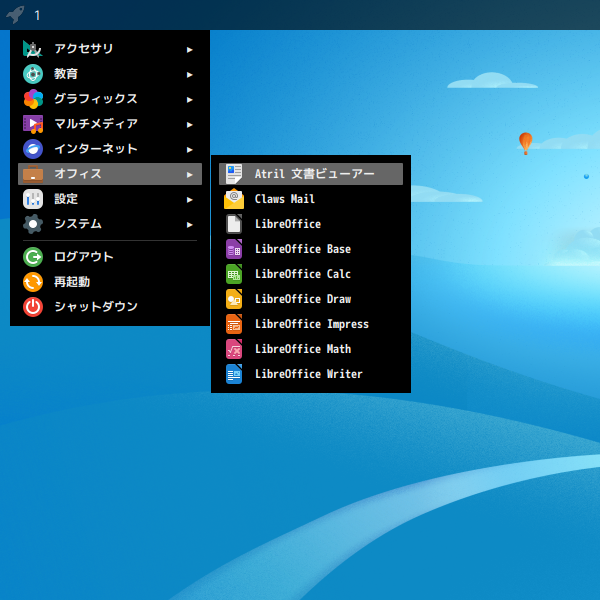Select 再起動 to restart the system
The width and height of the screenshot is (600, 600).
coord(72,282)
